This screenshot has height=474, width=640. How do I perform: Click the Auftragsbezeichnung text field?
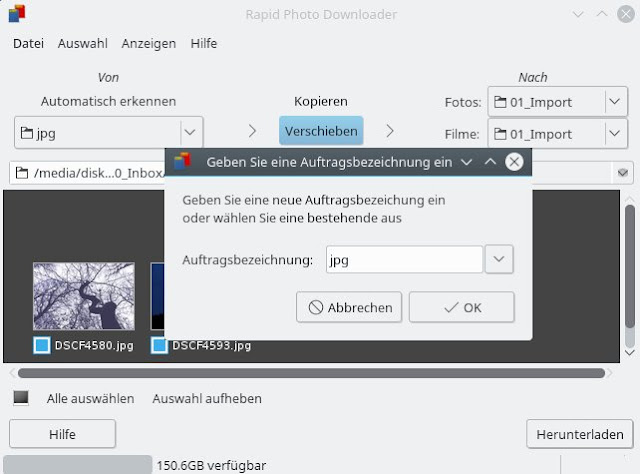pos(404,259)
